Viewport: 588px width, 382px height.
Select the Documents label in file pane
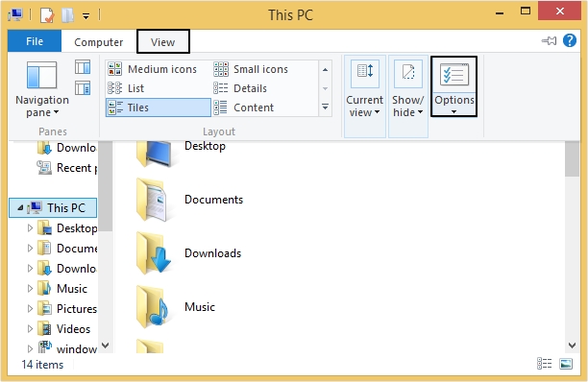(213, 200)
